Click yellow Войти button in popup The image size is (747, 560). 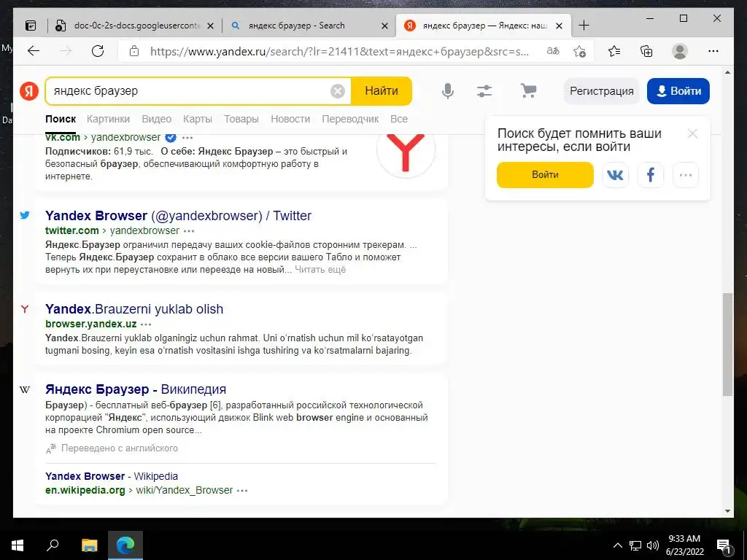[545, 175]
